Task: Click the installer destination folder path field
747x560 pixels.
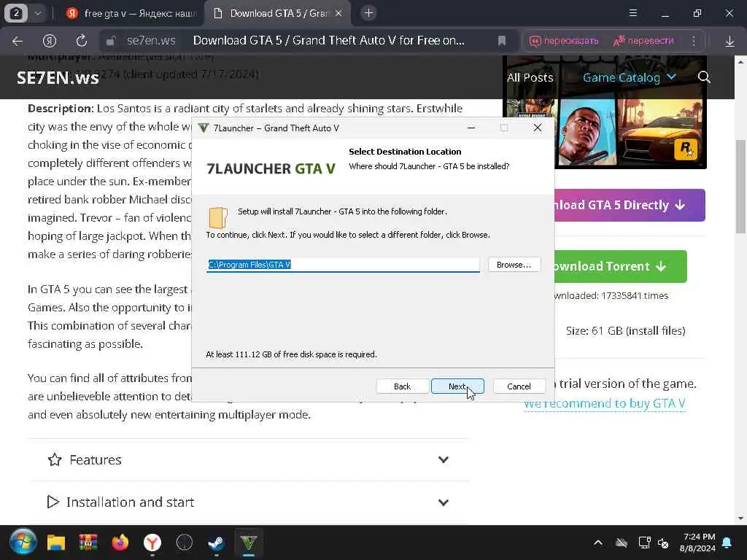Action: (343, 265)
